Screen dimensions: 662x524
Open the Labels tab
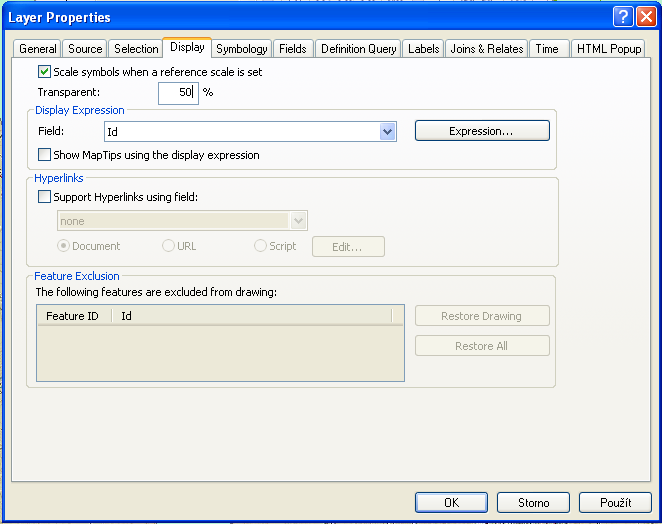pyautogui.click(x=423, y=49)
